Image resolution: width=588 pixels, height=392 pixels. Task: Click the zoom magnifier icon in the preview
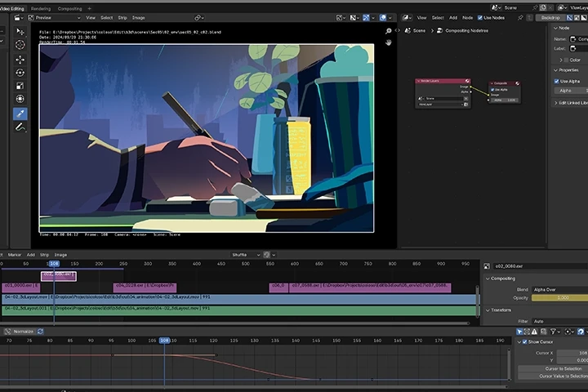tap(389, 30)
